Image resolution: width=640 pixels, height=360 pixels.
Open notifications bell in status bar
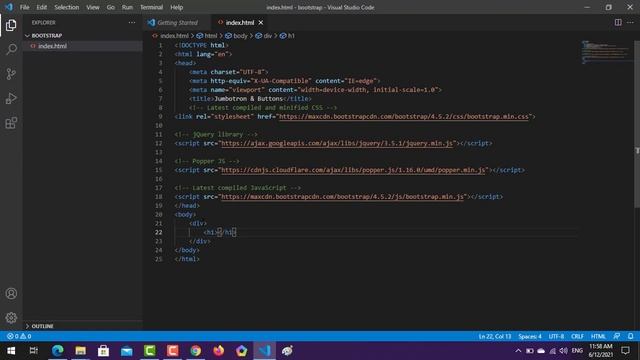(630, 336)
